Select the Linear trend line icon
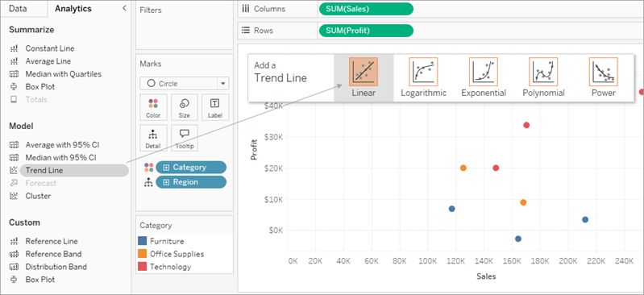The image size is (644, 295). [363, 72]
